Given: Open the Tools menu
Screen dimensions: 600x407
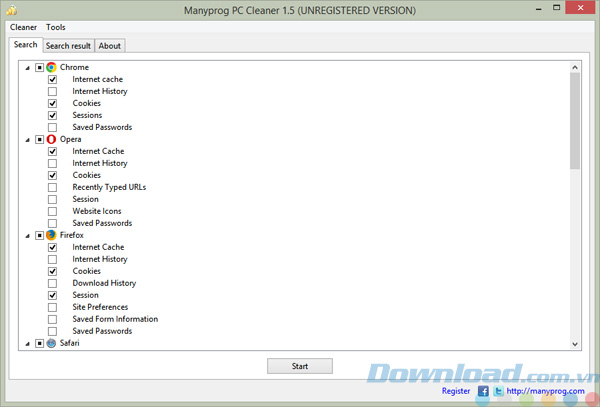Looking at the screenshot, I should point(56,27).
